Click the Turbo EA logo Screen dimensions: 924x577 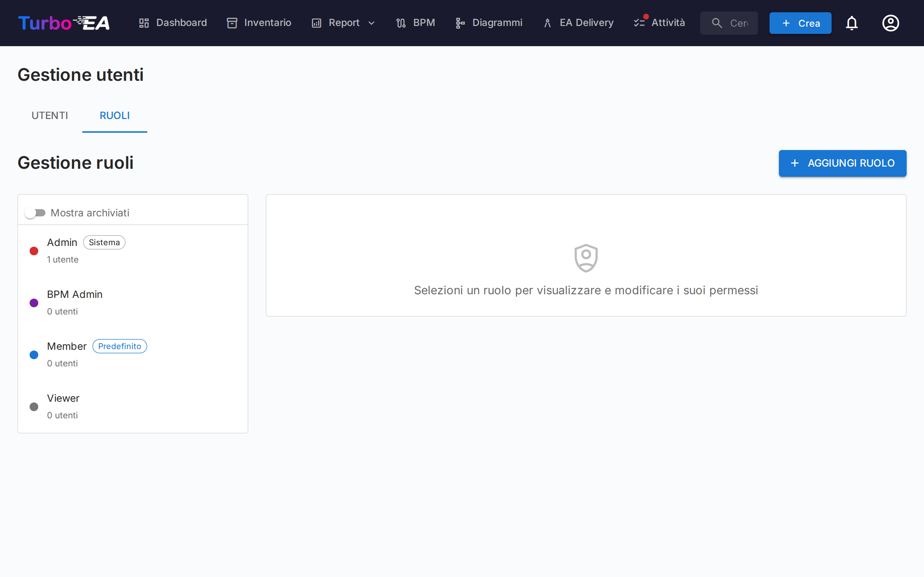[x=64, y=23]
